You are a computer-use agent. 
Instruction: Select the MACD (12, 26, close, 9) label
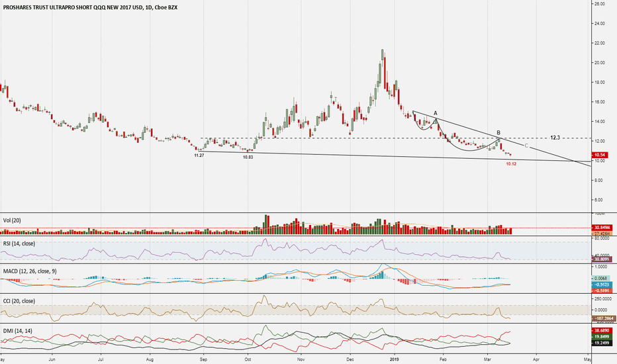30,271
